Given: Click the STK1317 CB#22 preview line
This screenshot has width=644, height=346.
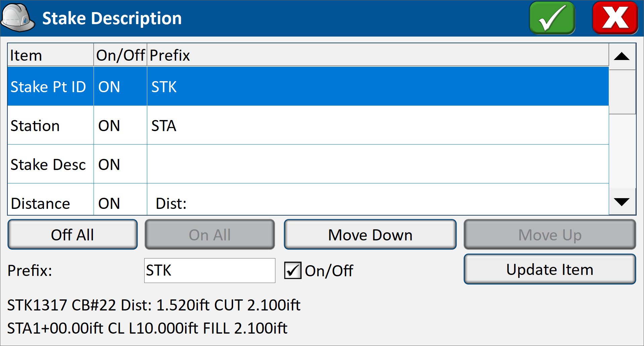Looking at the screenshot, I should (x=154, y=305).
